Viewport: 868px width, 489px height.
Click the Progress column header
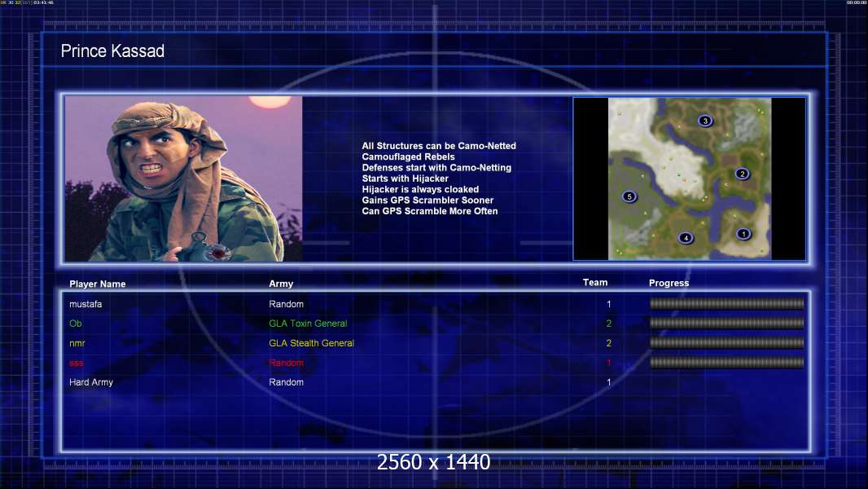669,283
